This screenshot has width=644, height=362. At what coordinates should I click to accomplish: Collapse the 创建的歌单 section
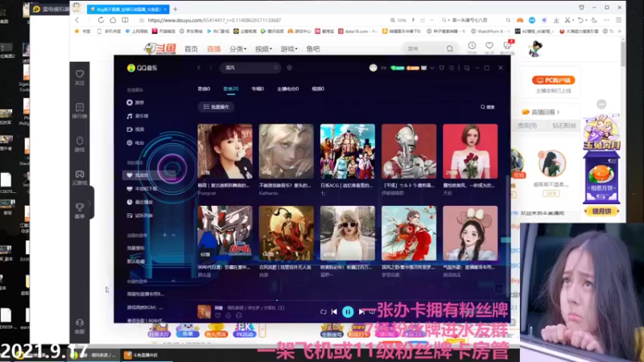(x=173, y=235)
